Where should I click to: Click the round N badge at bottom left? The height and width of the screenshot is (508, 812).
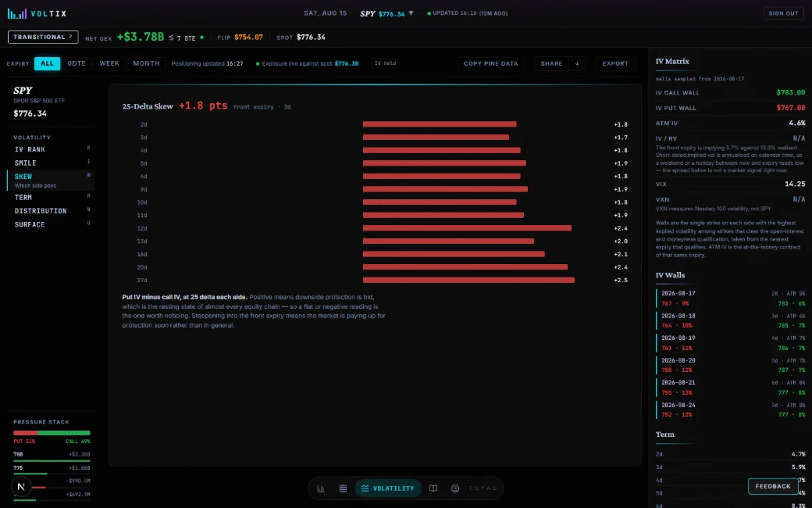[21, 486]
